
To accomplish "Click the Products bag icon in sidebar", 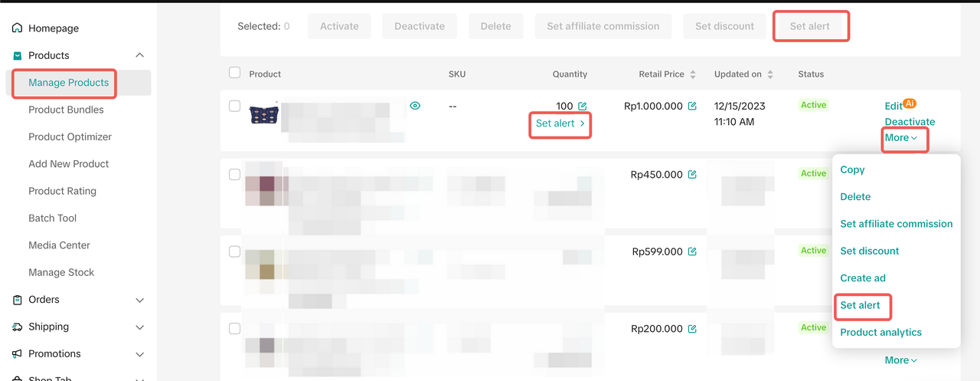I will (18, 55).
